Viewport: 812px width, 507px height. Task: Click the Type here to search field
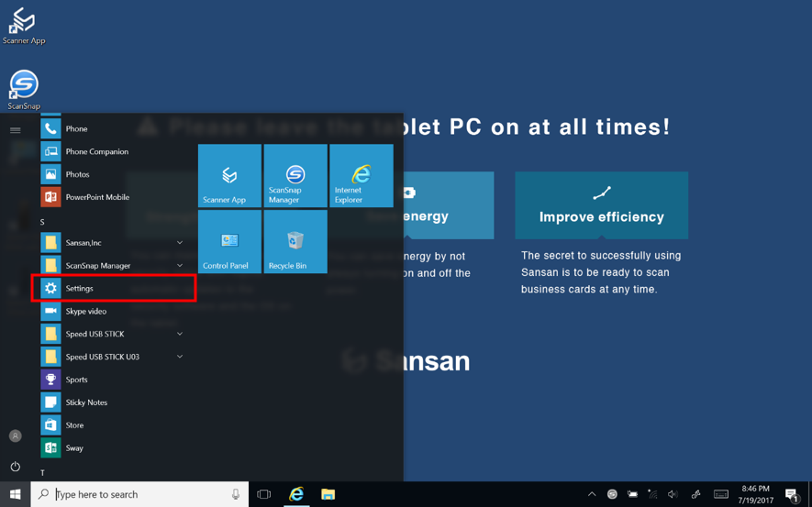[x=139, y=494]
